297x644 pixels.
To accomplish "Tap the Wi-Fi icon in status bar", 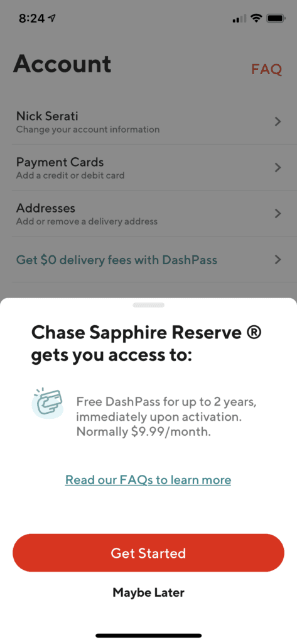I will point(256,18).
